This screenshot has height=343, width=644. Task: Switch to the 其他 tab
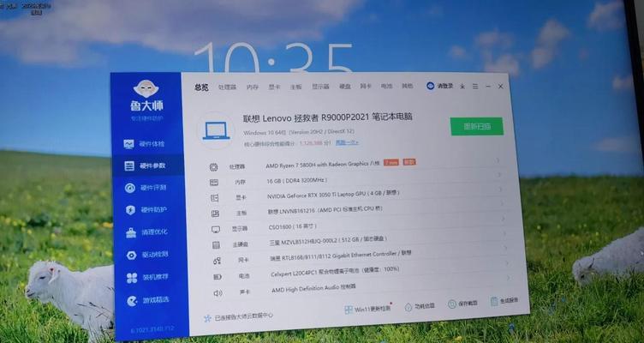click(408, 86)
